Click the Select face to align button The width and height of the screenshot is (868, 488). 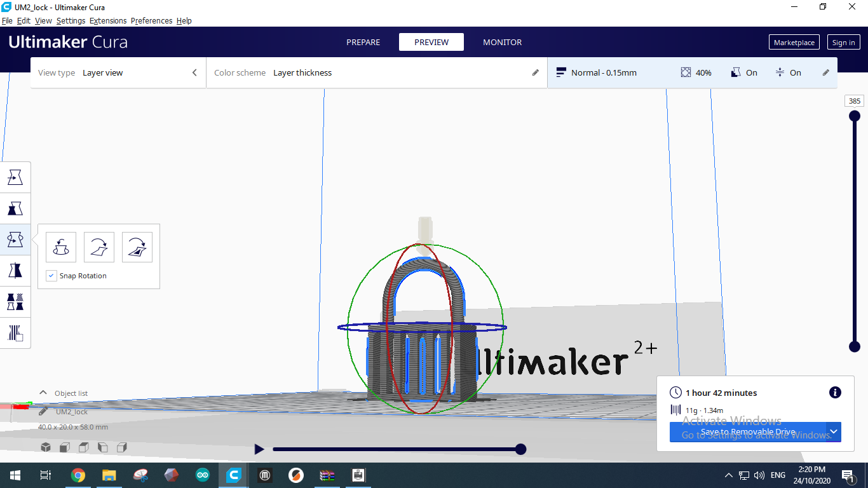137,247
